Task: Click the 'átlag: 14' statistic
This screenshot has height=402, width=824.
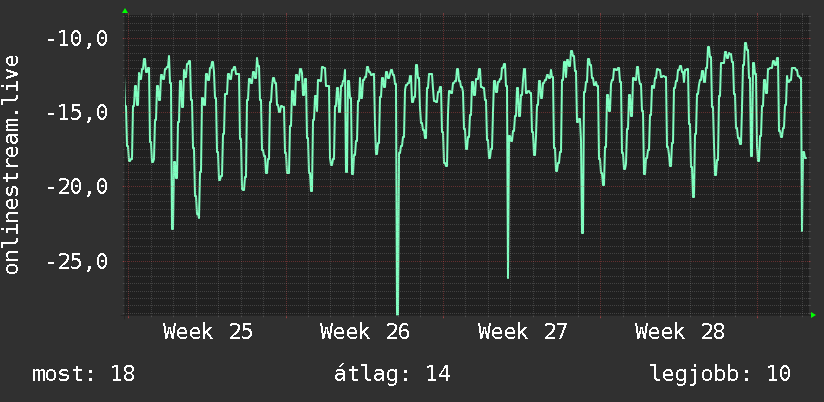Action: pos(392,374)
